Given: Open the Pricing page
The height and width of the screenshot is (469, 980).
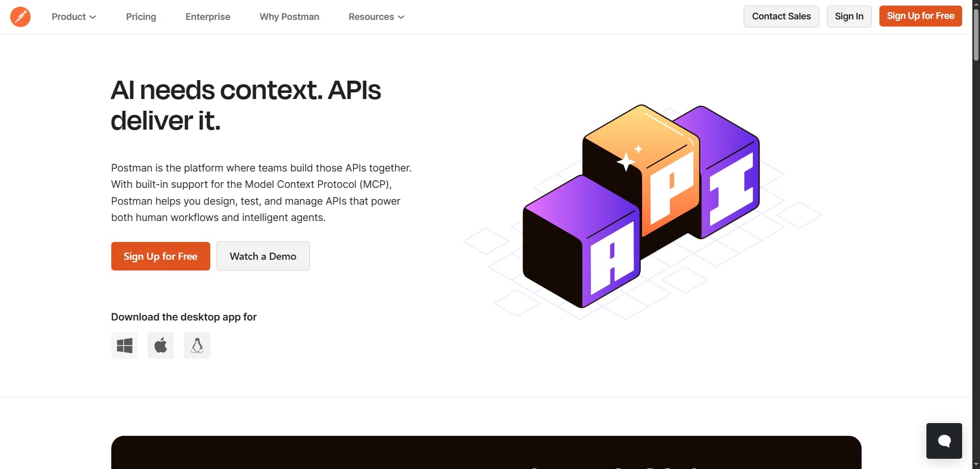Looking at the screenshot, I should point(141,17).
